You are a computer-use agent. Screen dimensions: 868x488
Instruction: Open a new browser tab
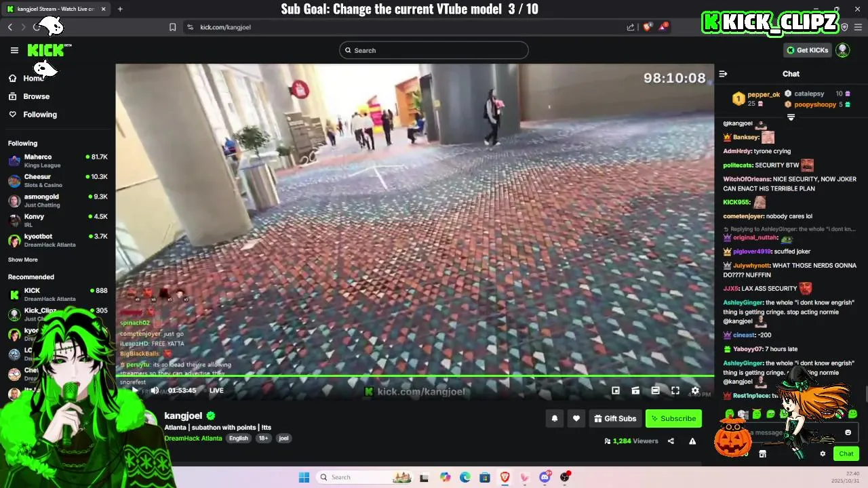coord(120,9)
